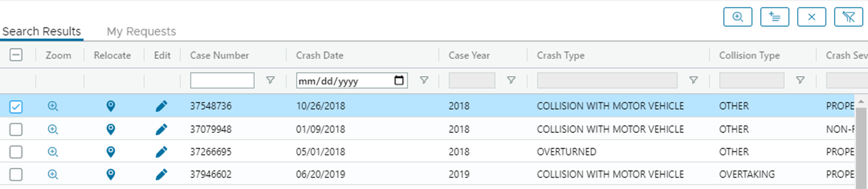
Task: Click the X clear toolbar button
Action: (811, 17)
